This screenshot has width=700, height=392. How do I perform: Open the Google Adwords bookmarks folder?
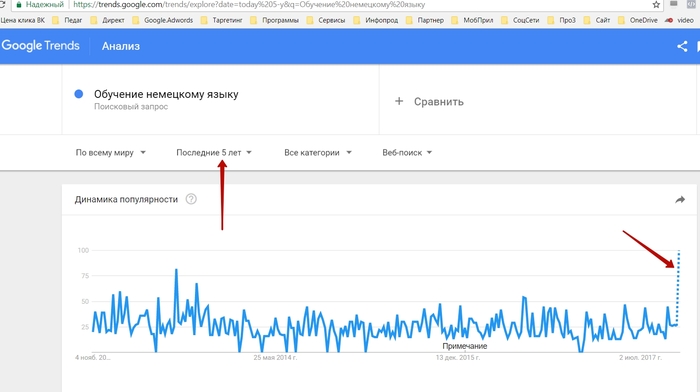[162, 20]
